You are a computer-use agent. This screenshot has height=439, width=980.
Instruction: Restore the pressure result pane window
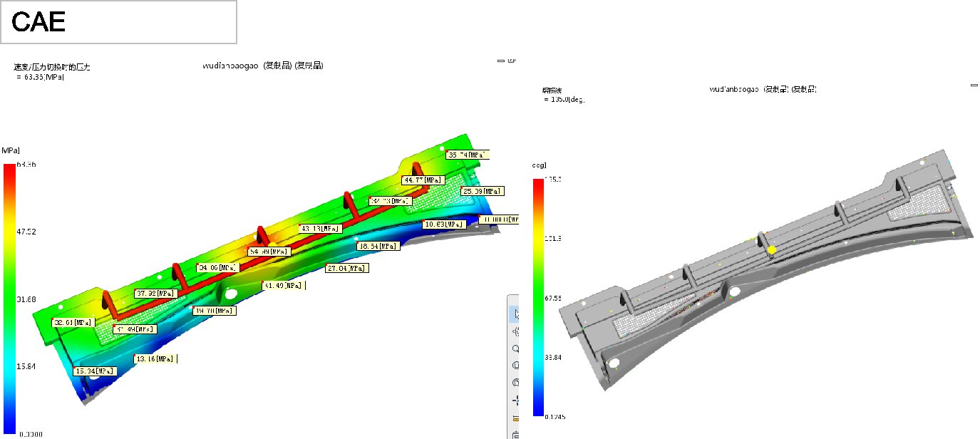point(512,61)
